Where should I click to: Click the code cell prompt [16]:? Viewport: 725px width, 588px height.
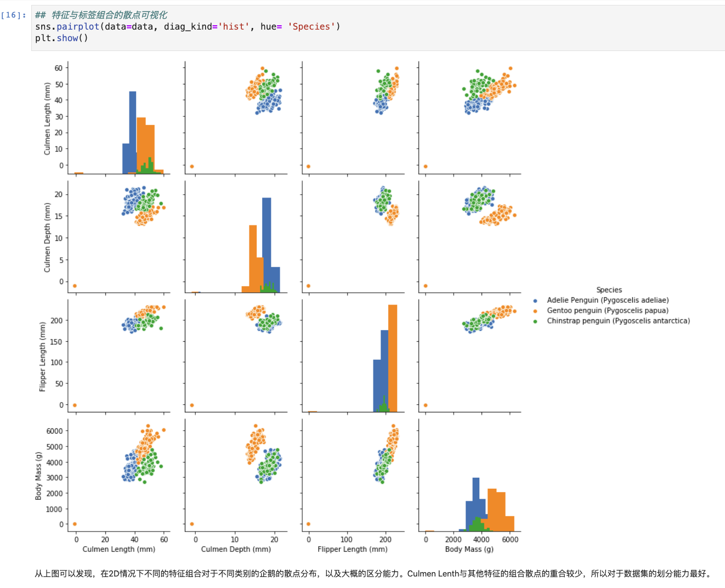coord(14,15)
